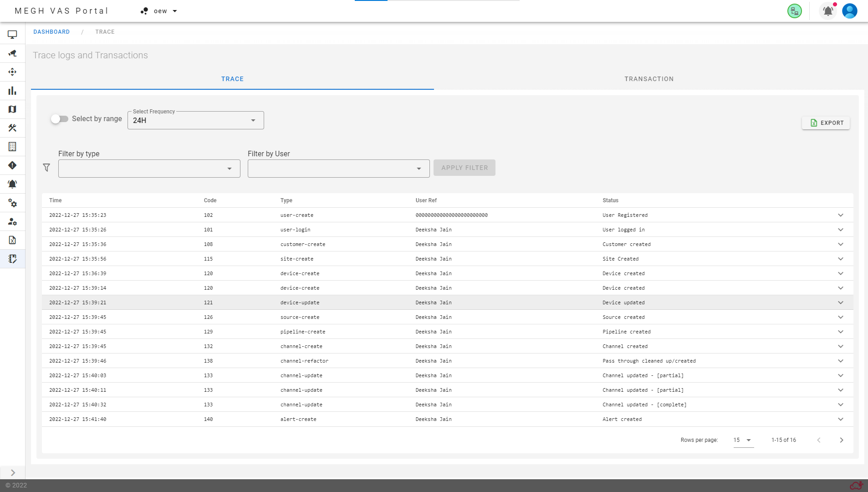
Task: Expand the user-login log row
Action: pos(840,230)
